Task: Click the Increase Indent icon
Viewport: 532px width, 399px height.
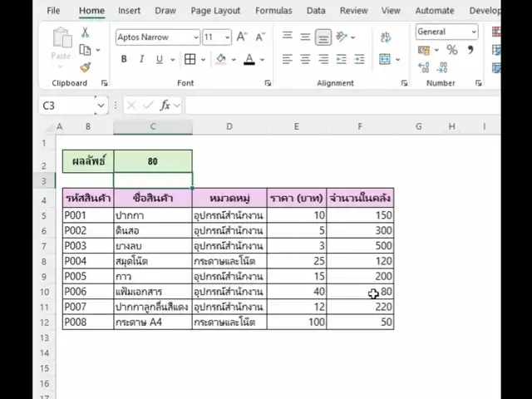Action: point(360,59)
